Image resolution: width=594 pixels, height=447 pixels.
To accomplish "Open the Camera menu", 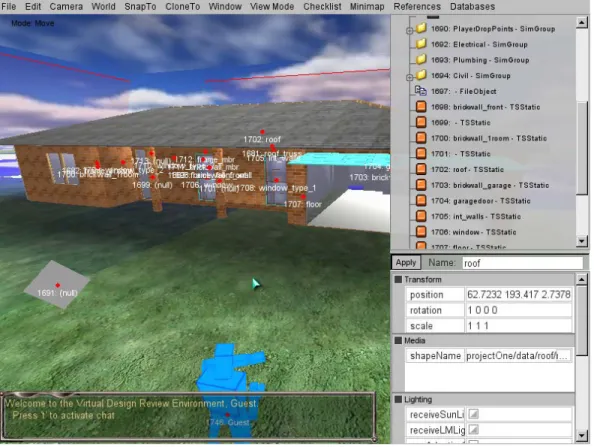I will point(66,6).
